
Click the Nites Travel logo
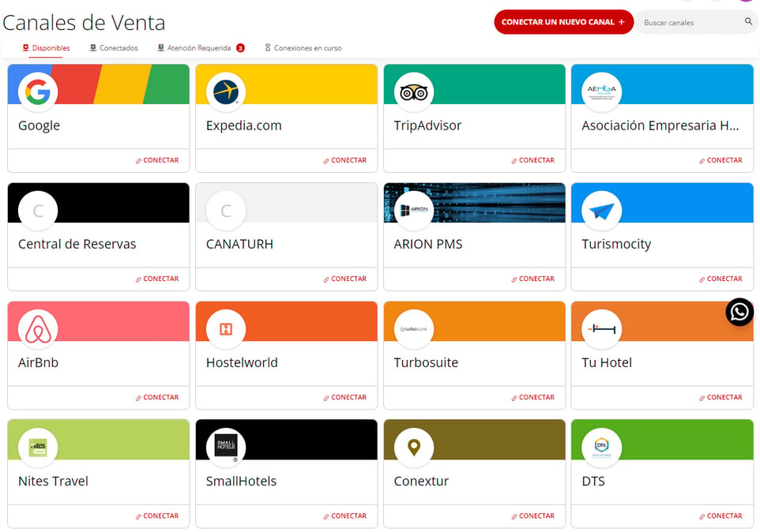38,447
